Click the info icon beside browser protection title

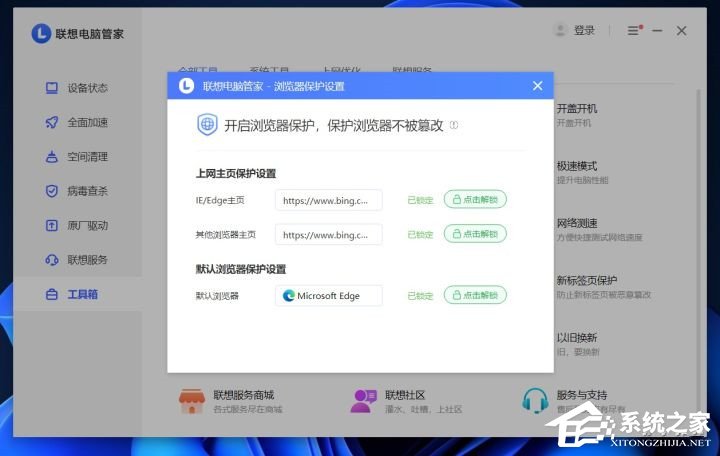pos(454,126)
